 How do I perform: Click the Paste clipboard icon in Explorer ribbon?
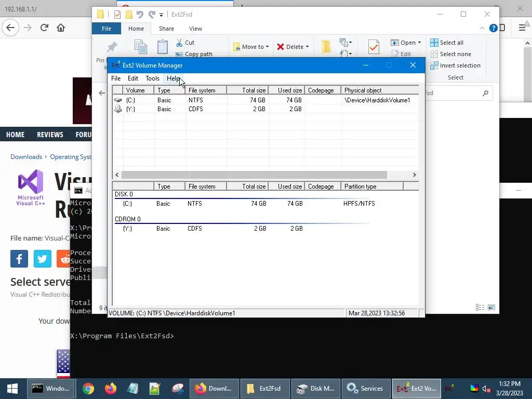[x=163, y=46]
